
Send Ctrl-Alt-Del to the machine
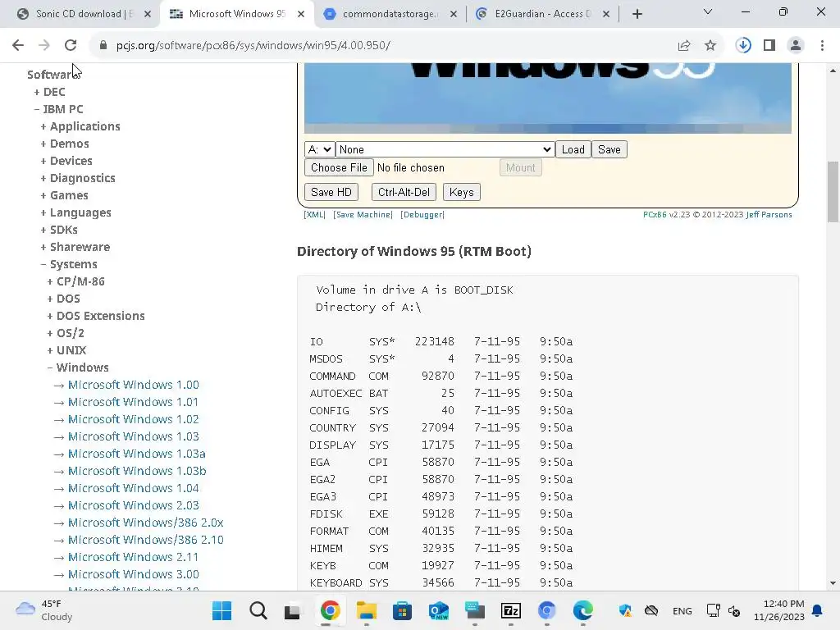pyautogui.click(x=404, y=192)
